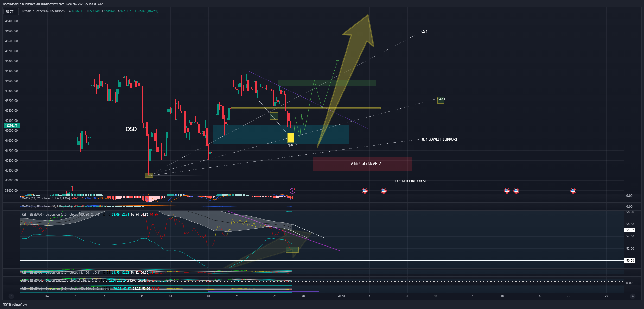Click the current price label 42214.71
This screenshot has height=309, width=644.
[x=11, y=125]
